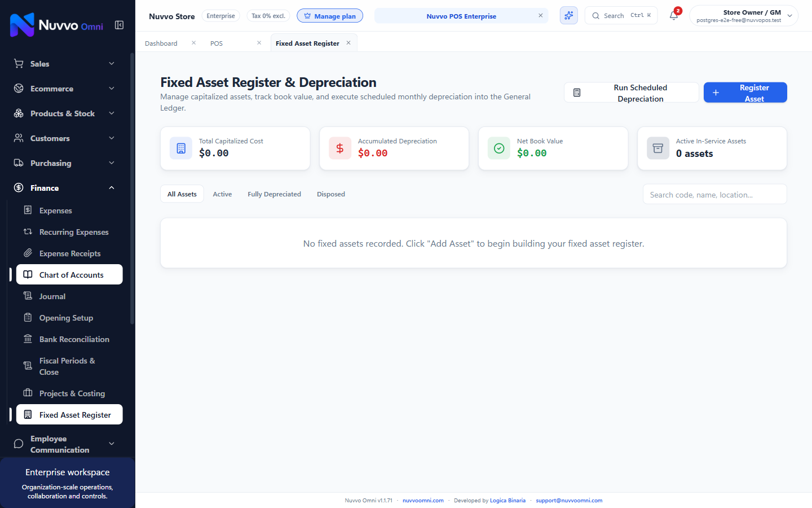The width and height of the screenshot is (812, 508).
Task: Click the Net Book Value checkmark icon
Action: pyautogui.click(x=499, y=148)
